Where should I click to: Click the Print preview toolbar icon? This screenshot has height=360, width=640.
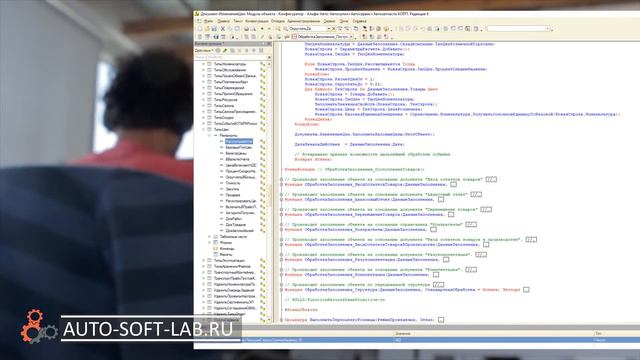253,29
